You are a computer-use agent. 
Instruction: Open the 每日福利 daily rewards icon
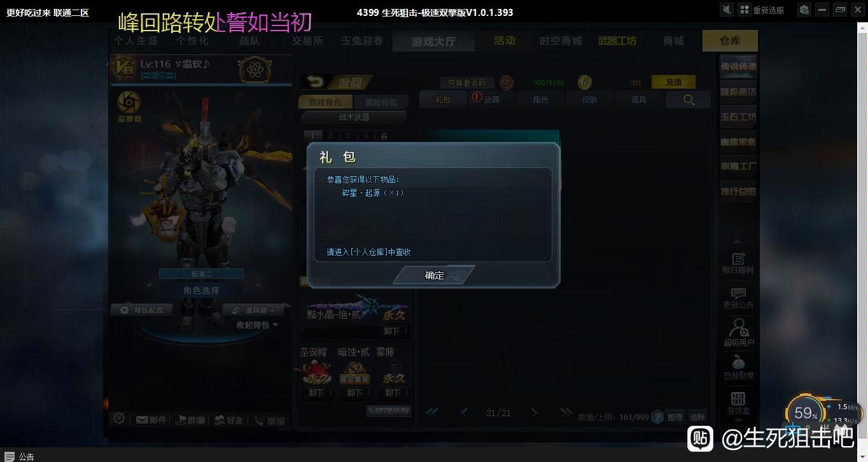tap(738, 263)
